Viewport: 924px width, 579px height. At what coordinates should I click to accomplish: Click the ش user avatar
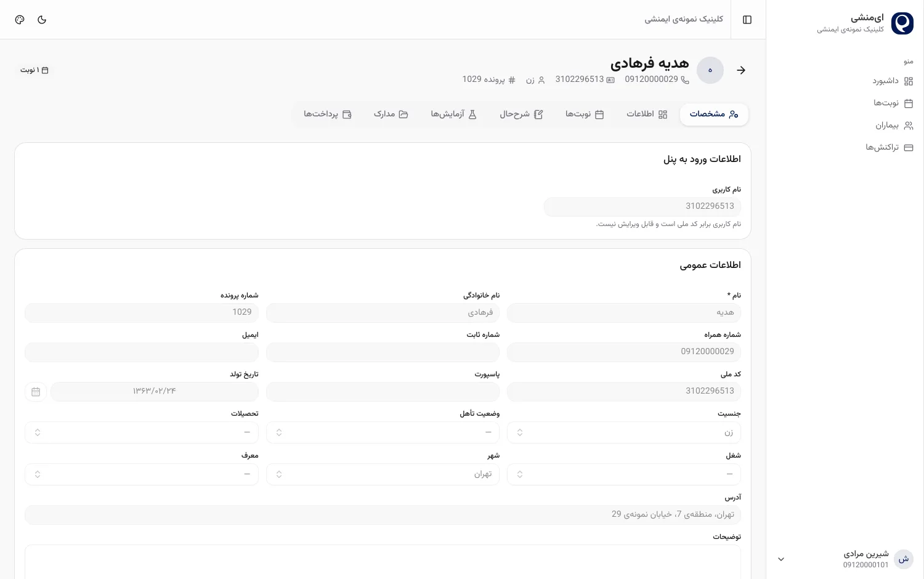(904, 559)
